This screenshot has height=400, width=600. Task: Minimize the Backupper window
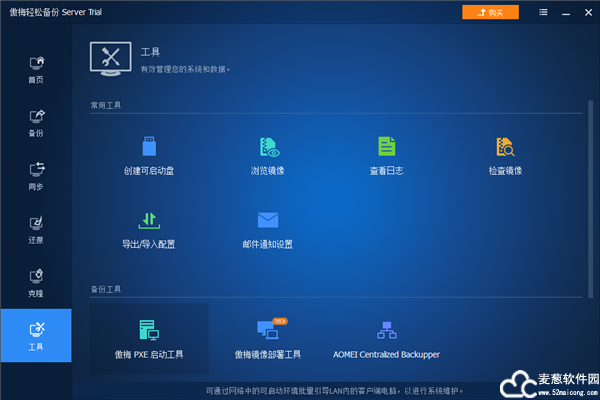pos(564,12)
